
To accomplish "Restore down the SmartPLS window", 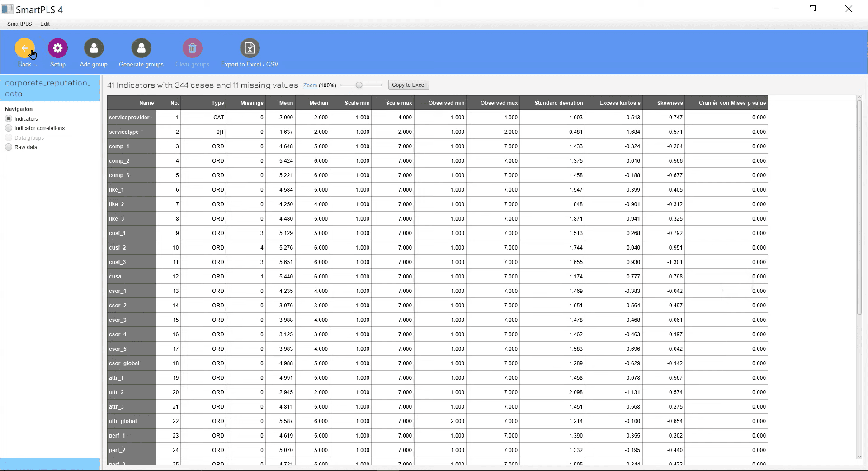I will pos(812,9).
